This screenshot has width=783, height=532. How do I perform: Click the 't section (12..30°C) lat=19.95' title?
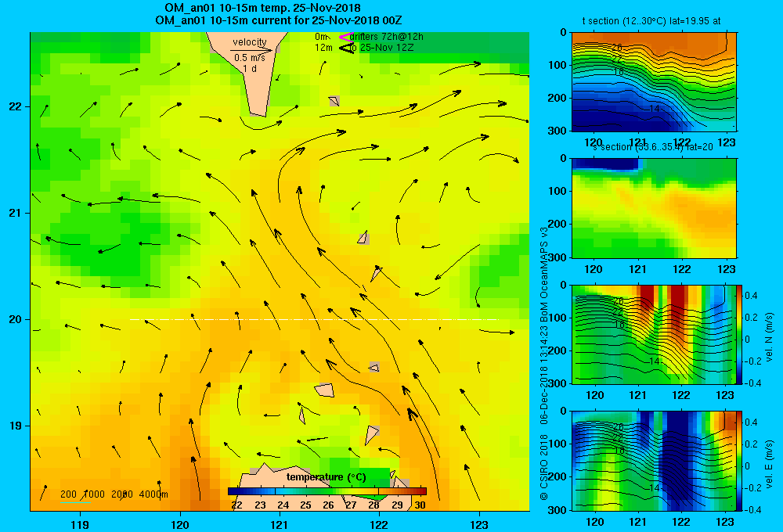pos(651,21)
